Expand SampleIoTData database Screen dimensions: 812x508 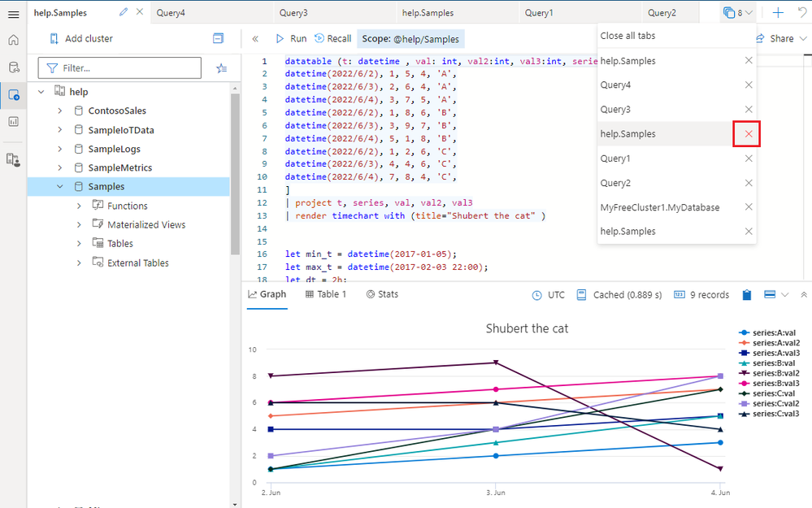60,130
